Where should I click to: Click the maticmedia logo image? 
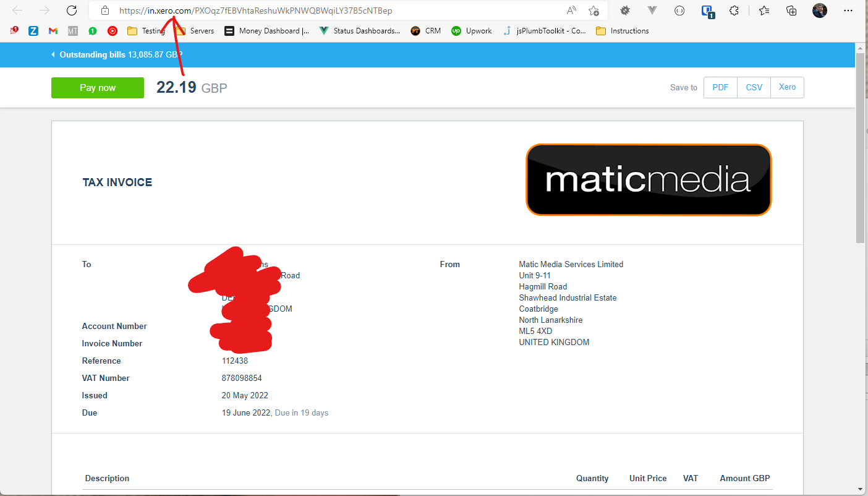tap(649, 180)
